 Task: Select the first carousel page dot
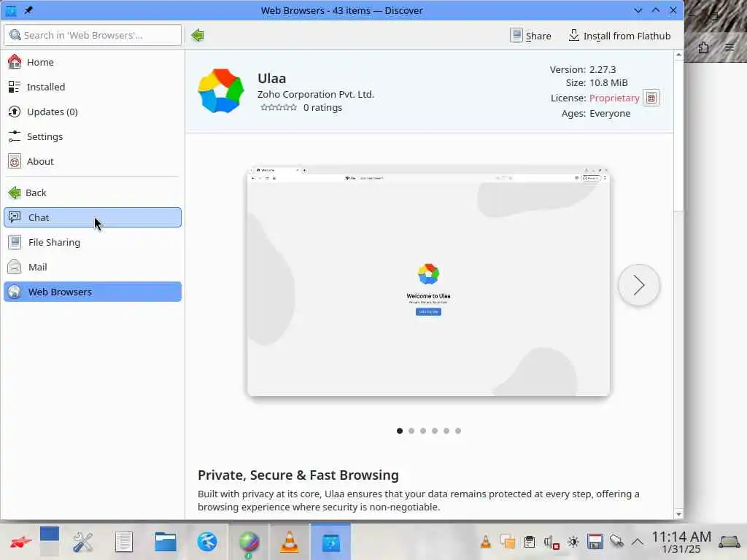click(x=400, y=430)
